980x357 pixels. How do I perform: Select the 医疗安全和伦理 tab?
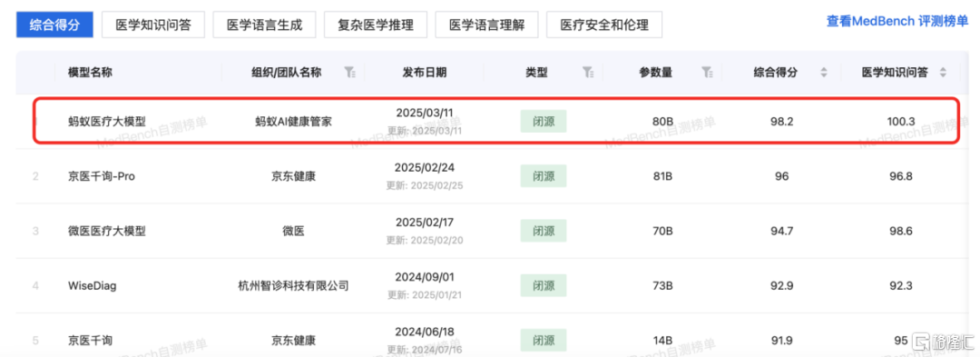pos(604,25)
